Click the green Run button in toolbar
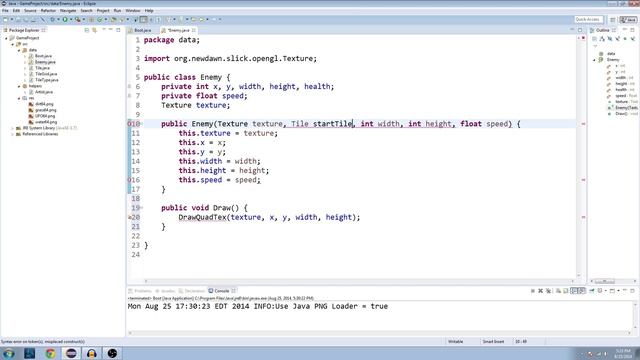Viewport: 640px width, 360px height. (65, 20)
